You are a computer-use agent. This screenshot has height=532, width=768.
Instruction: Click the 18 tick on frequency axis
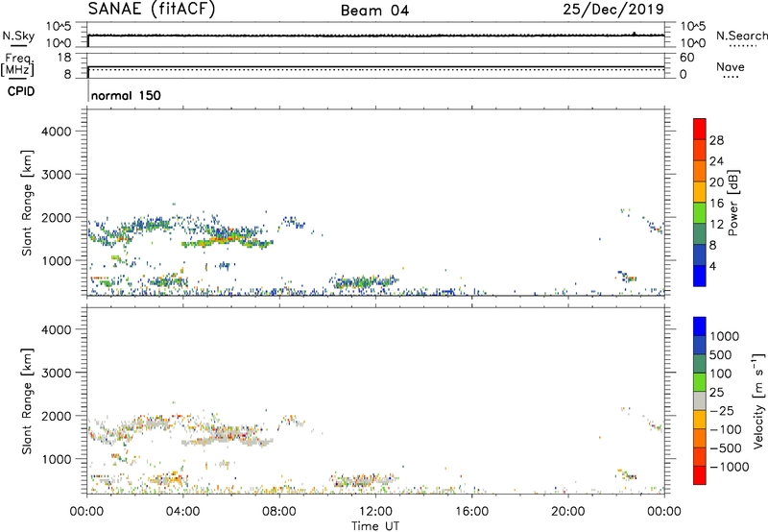click(x=64, y=58)
